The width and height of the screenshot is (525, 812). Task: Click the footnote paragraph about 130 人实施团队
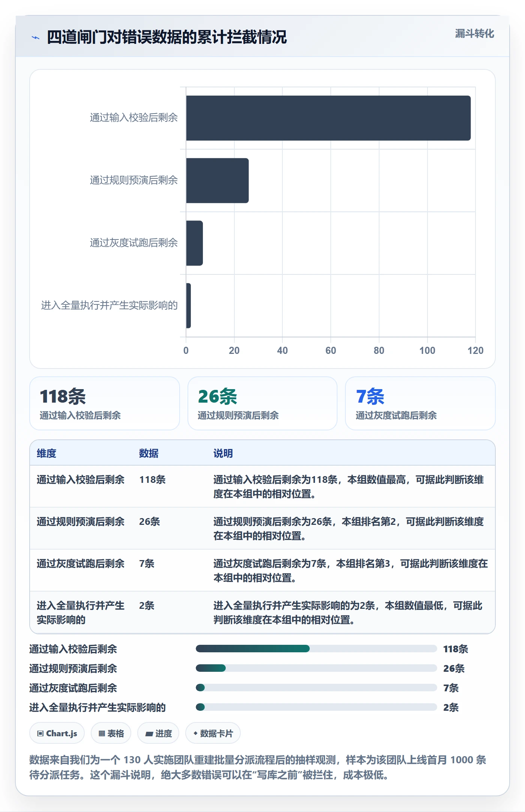pos(258,767)
